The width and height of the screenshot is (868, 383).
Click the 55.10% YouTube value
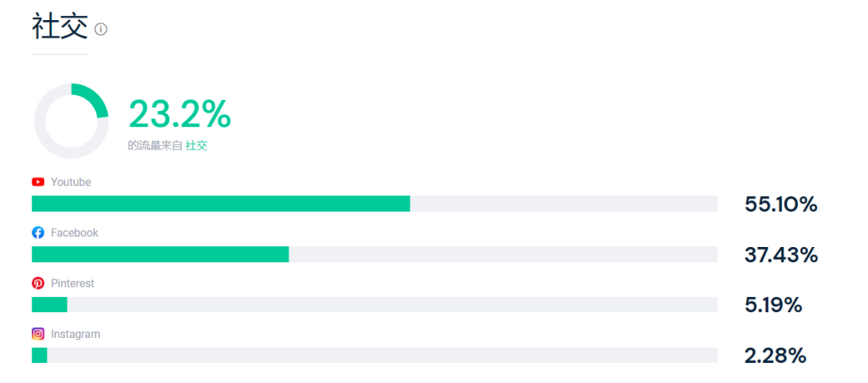(x=780, y=204)
